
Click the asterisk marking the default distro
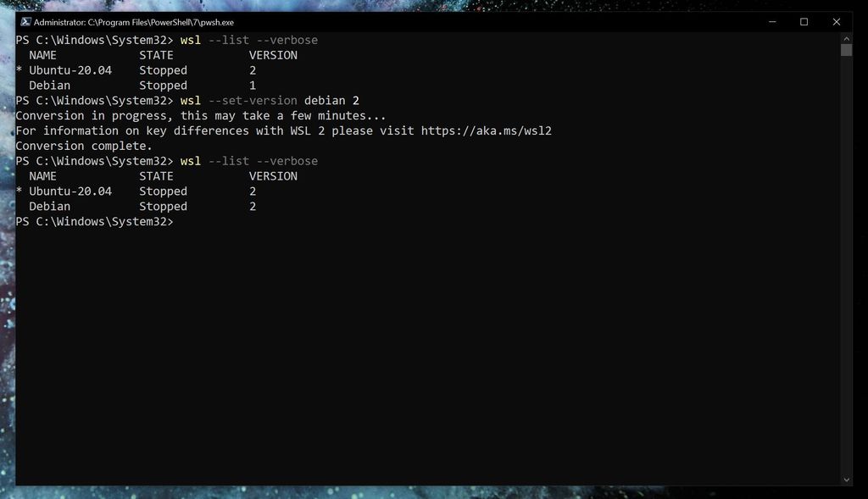pos(18,69)
